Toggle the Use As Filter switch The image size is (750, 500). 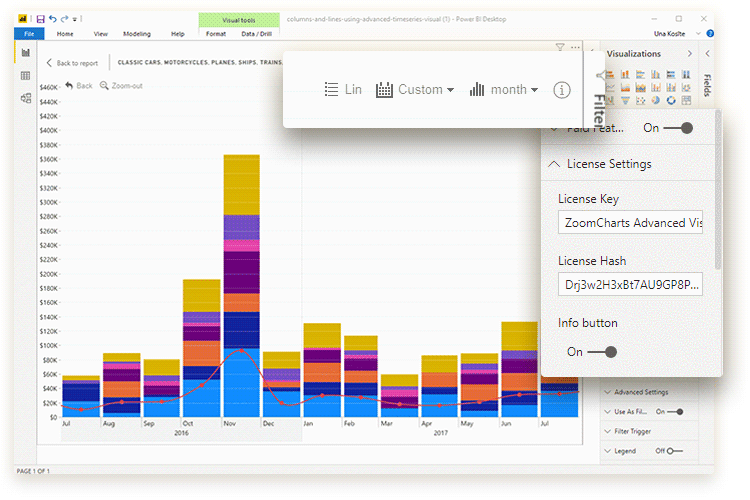675,411
